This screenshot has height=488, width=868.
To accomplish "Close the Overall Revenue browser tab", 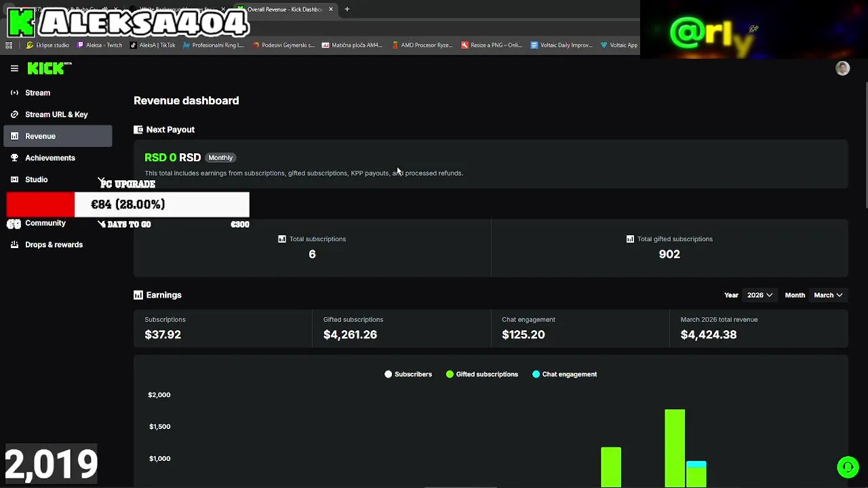I will pos(331,9).
